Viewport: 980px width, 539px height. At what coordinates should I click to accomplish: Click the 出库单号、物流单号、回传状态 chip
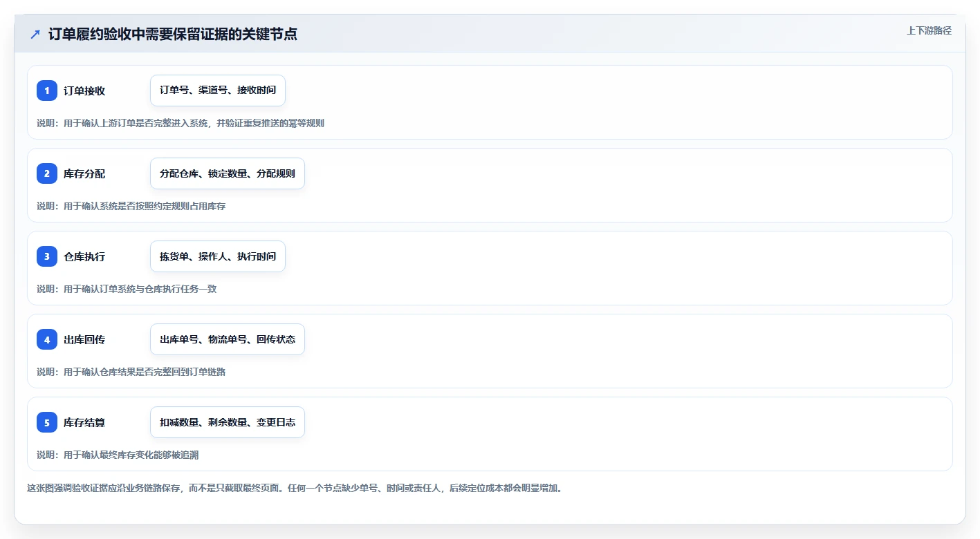(228, 339)
